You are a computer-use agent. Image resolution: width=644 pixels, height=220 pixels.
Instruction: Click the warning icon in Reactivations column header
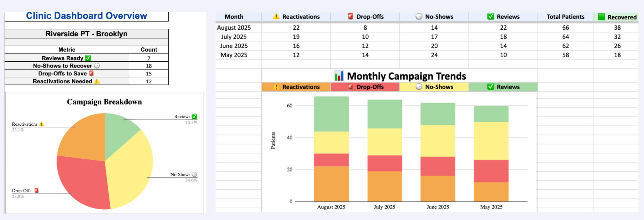click(x=276, y=16)
